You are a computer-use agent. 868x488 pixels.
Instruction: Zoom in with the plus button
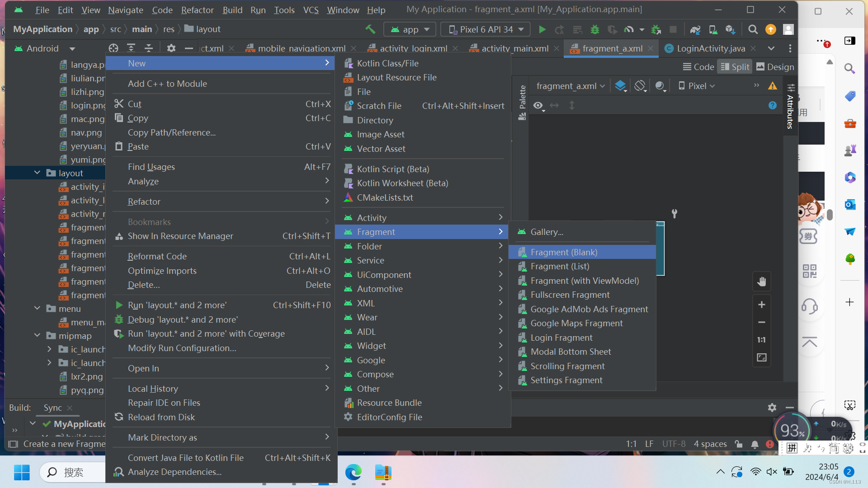(x=762, y=305)
